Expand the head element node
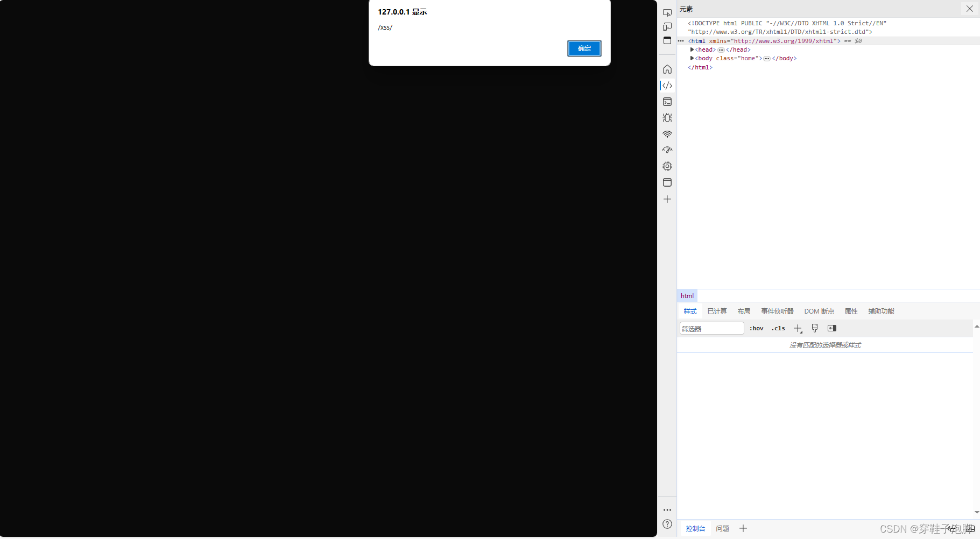This screenshot has height=539, width=980. (x=692, y=49)
